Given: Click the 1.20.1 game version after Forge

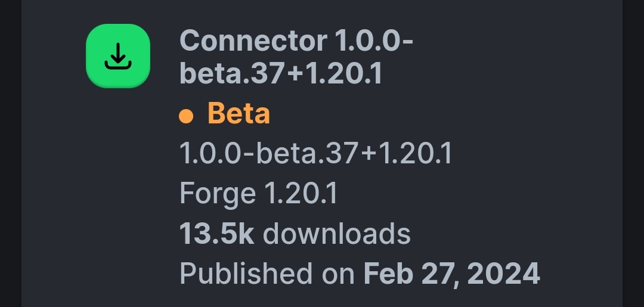Looking at the screenshot, I should tap(301, 193).
